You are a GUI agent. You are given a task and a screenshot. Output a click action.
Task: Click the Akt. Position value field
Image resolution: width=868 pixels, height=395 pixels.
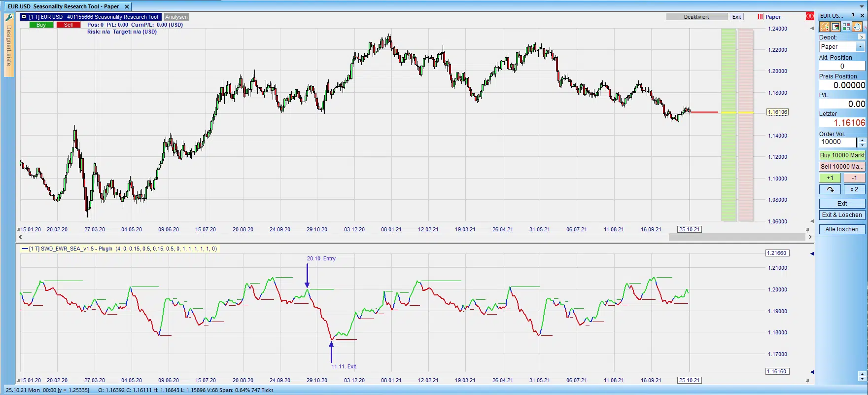842,66
